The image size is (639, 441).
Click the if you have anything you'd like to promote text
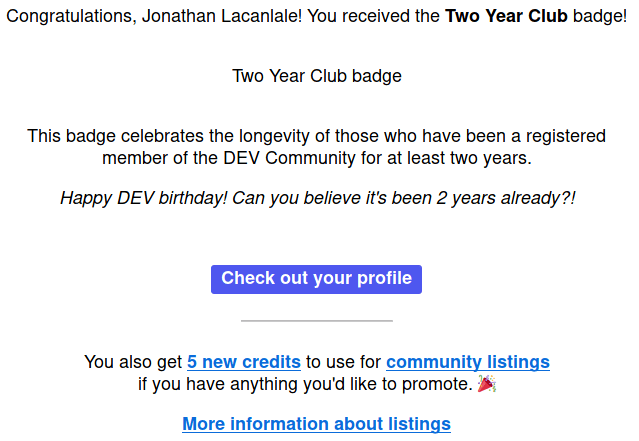point(305,384)
